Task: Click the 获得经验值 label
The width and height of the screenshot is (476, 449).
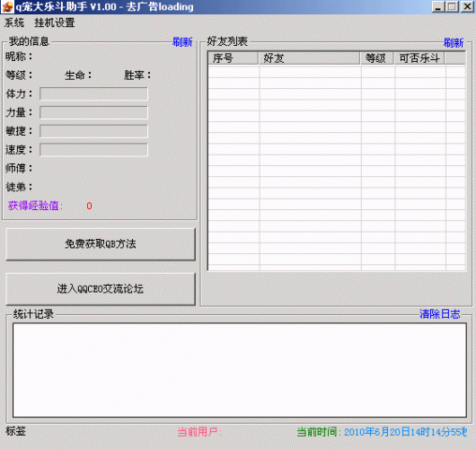Action: [x=35, y=206]
